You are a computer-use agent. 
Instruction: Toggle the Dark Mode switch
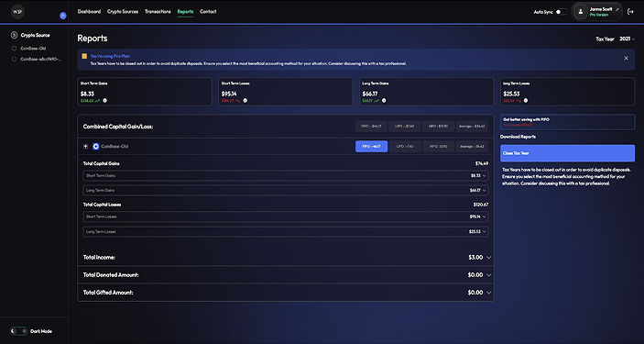click(x=18, y=331)
